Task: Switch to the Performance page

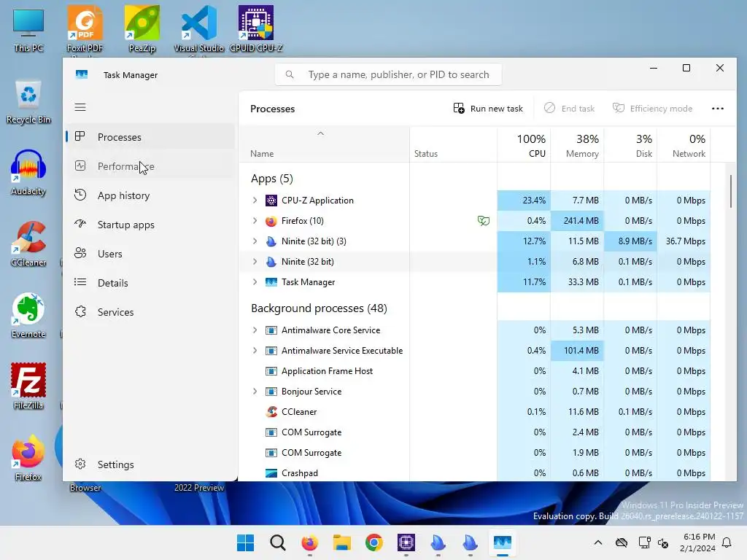Action: pos(150,166)
